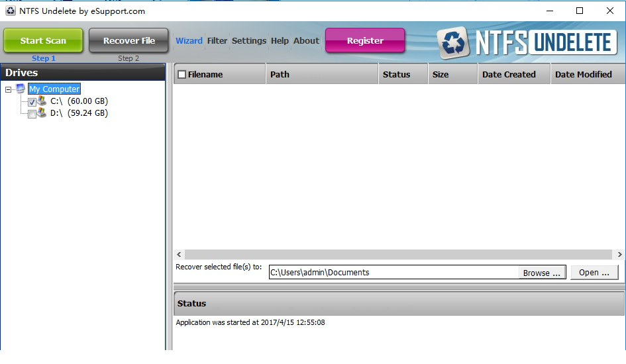Open the Wizard menu item
Screen dimensions: 626x364
point(189,40)
